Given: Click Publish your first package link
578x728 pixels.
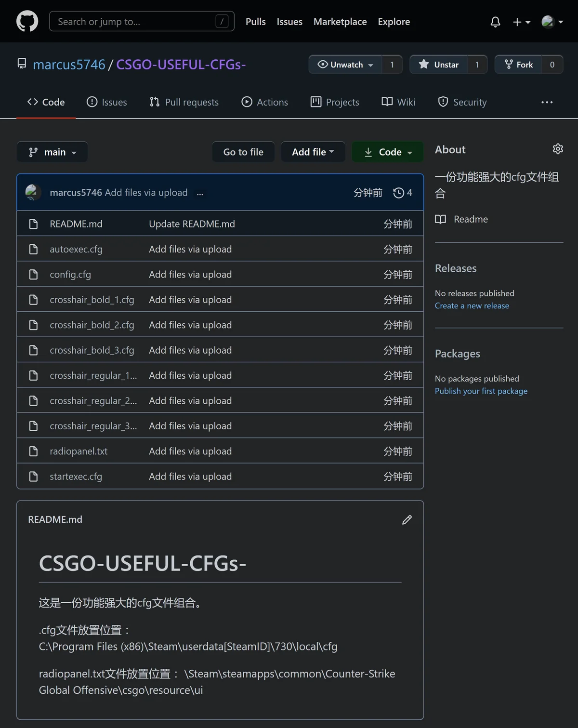Looking at the screenshot, I should tap(481, 391).
